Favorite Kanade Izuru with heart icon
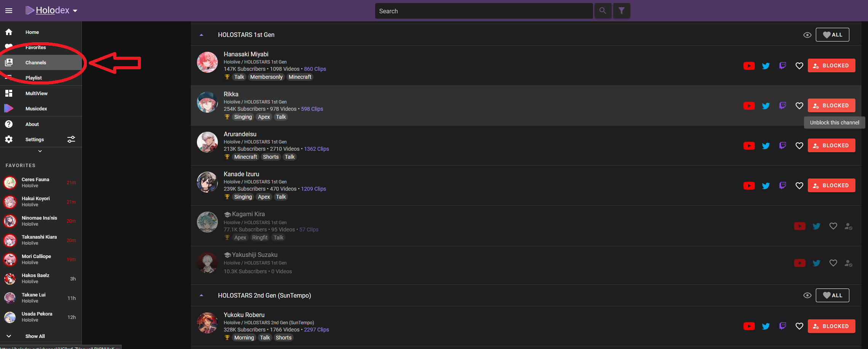868x349 pixels. tap(799, 186)
